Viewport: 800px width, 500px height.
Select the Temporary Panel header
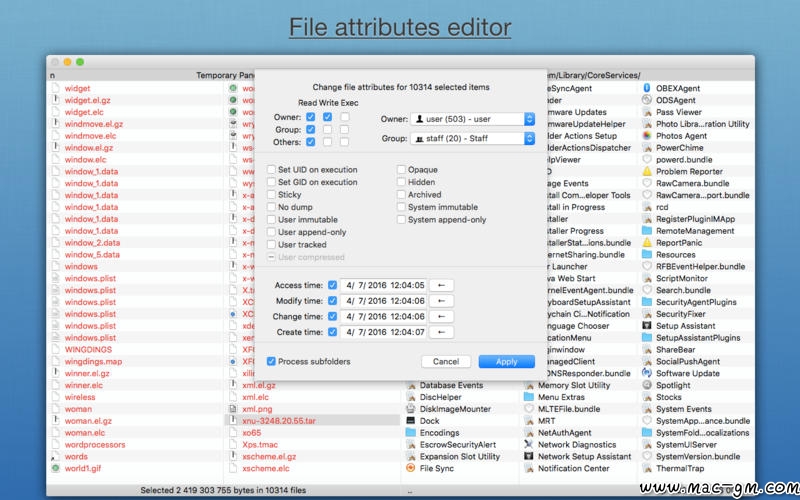click(225, 75)
